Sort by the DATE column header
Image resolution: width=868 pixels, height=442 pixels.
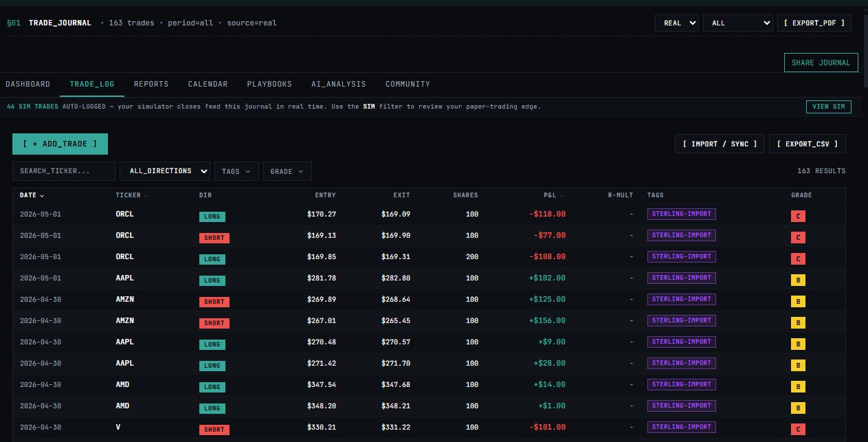(x=32, y=195)
